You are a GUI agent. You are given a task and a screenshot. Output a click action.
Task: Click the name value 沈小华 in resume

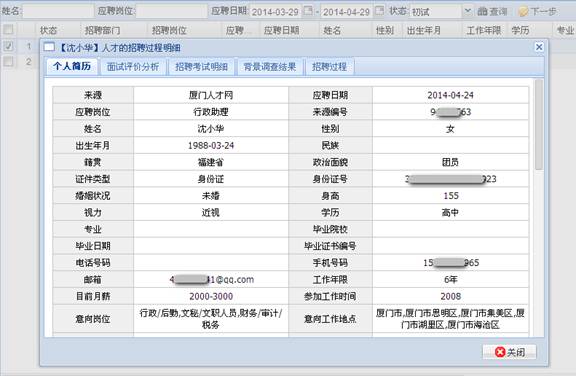[211, 129]
